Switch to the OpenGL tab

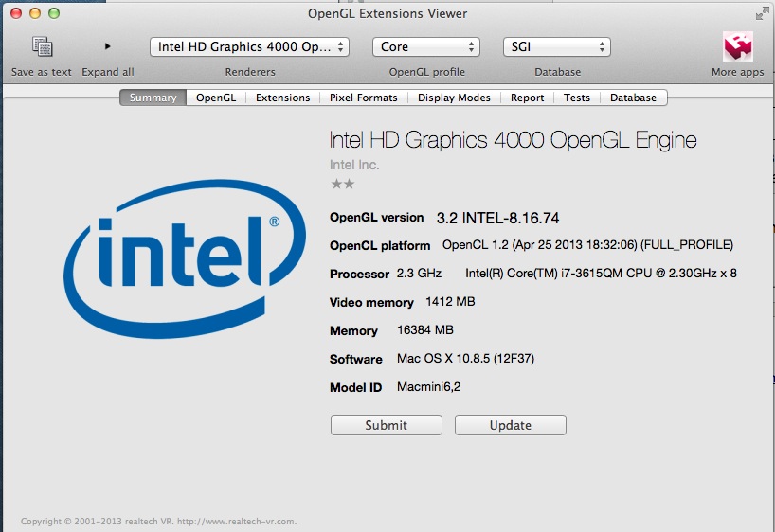tap(216, 98)
